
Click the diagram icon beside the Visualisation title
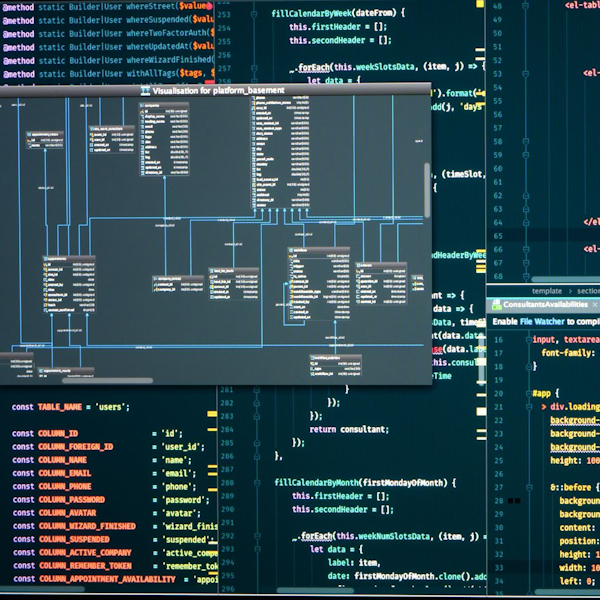pos(147,90)
